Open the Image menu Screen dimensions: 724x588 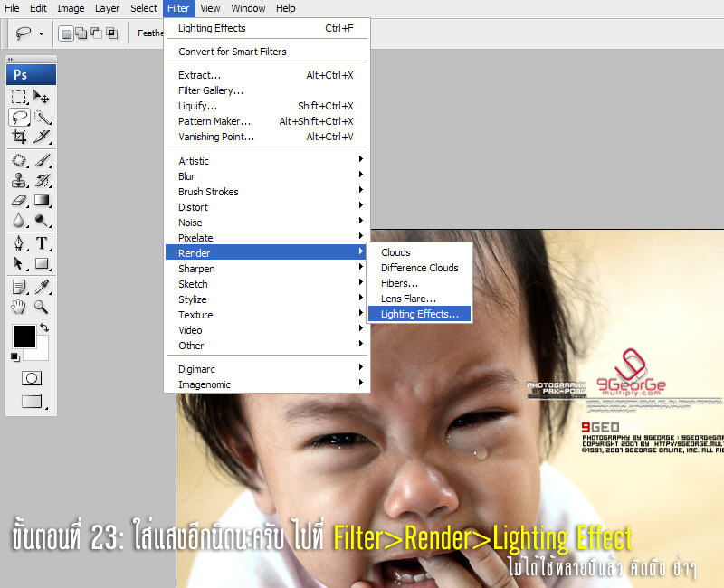coord(71,8)
